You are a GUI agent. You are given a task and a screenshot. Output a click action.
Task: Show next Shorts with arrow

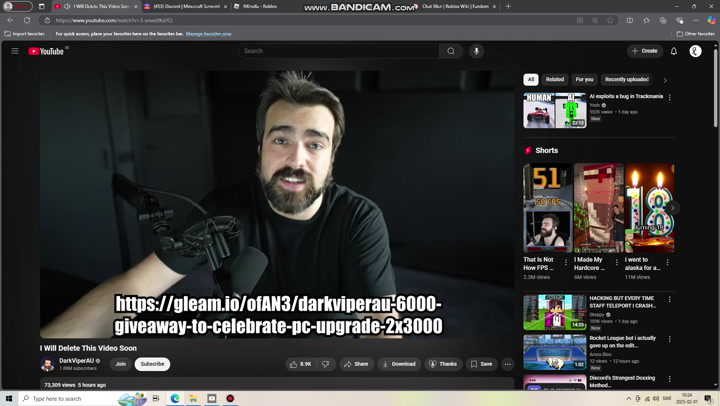[x=672, y=208]
